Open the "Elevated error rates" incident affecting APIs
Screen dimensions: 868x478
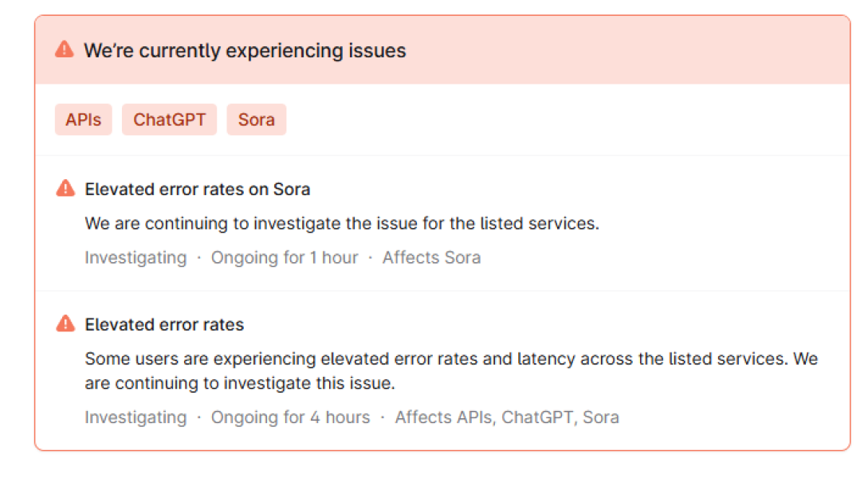164,325
